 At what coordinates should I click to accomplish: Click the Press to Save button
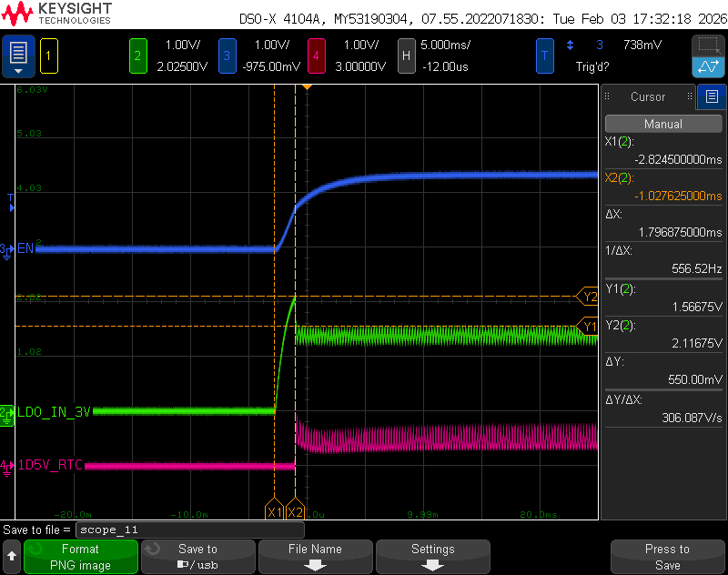(668, 557)
